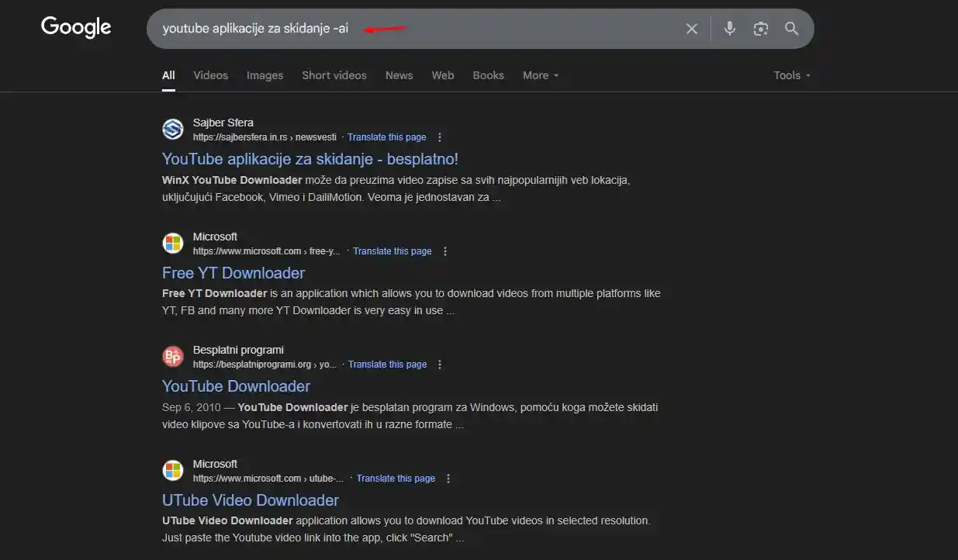The height and width of the screenshot is (560, 958).
Task: Translate the UTube Video Downloader page
Action: click(396, 479)
